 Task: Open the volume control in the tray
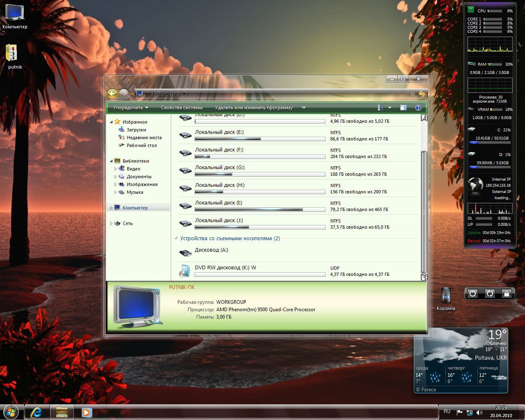479,412
